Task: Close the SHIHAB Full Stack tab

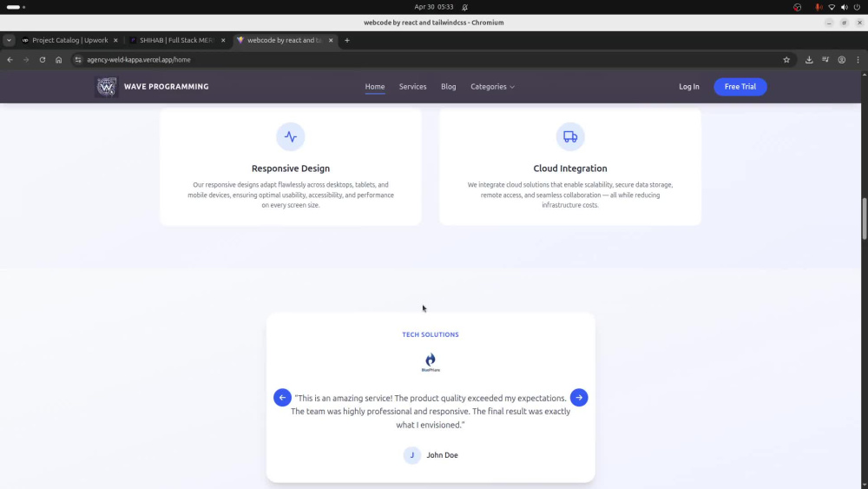Action: pyautogui.click(x=223, y=41)
